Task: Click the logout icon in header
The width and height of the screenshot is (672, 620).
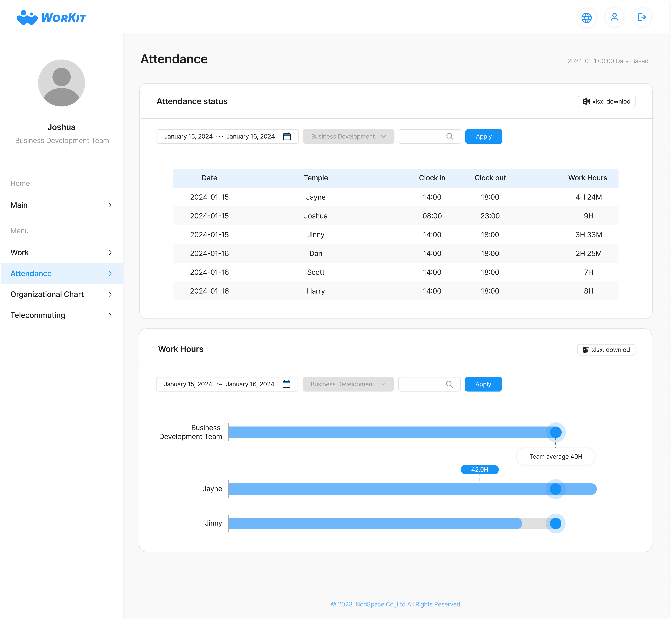Action: 642,17
